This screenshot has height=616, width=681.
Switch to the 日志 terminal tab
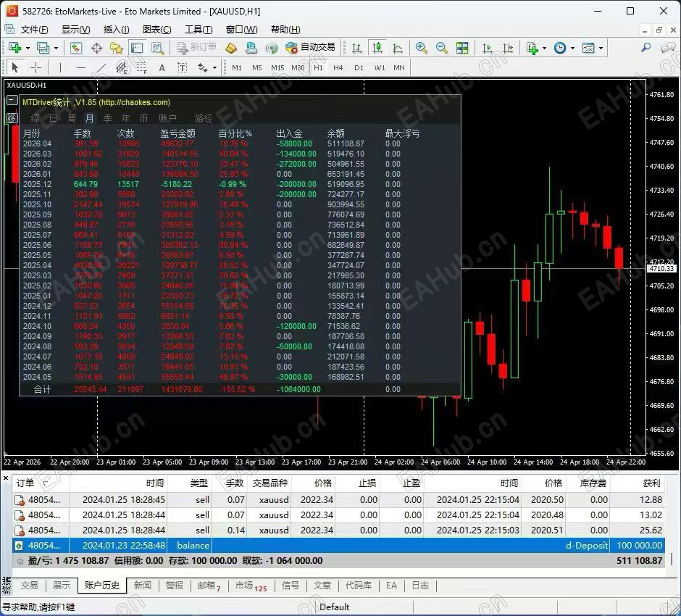(420, 585)
